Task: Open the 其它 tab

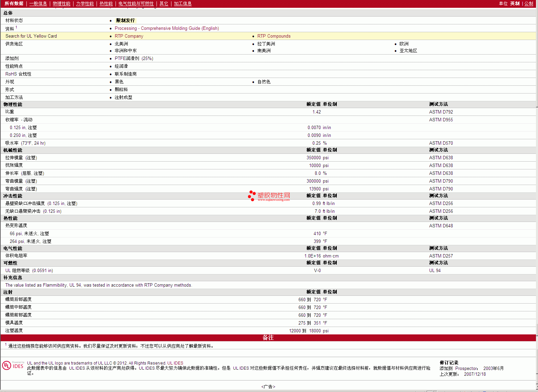Action: [164, 3]
